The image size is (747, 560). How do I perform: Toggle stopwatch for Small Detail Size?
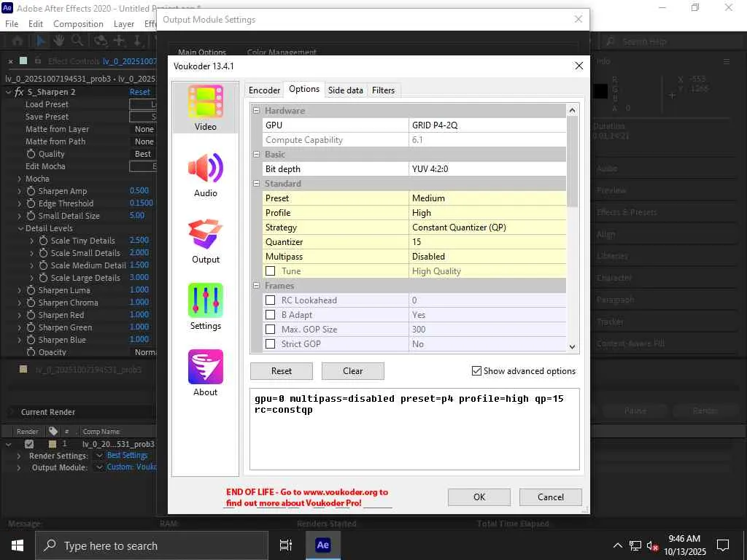point(31,216)
